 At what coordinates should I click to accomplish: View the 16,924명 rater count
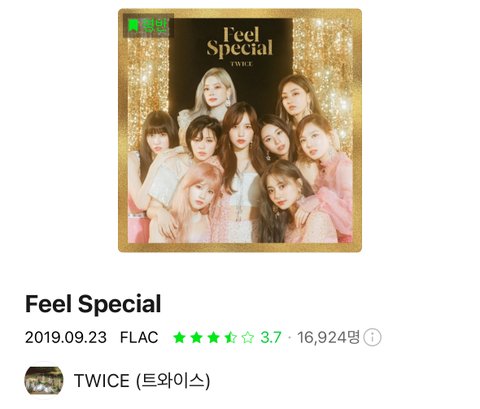pyautogui.click(x=328, y=337)
